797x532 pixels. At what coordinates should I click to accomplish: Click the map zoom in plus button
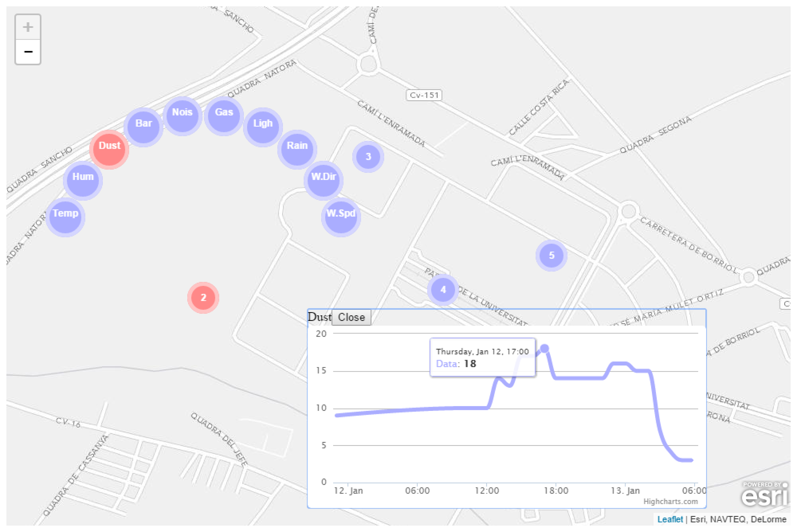coord(28,27)
